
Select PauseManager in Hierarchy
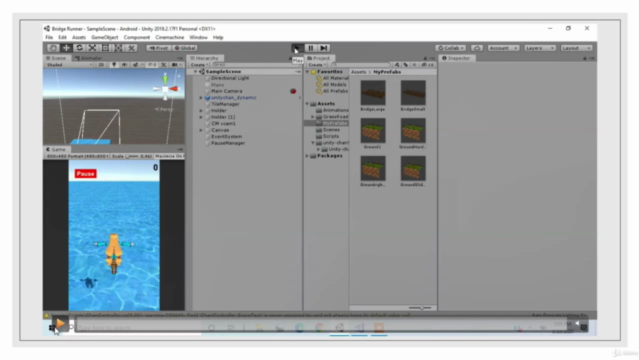[x=228, y=143]
